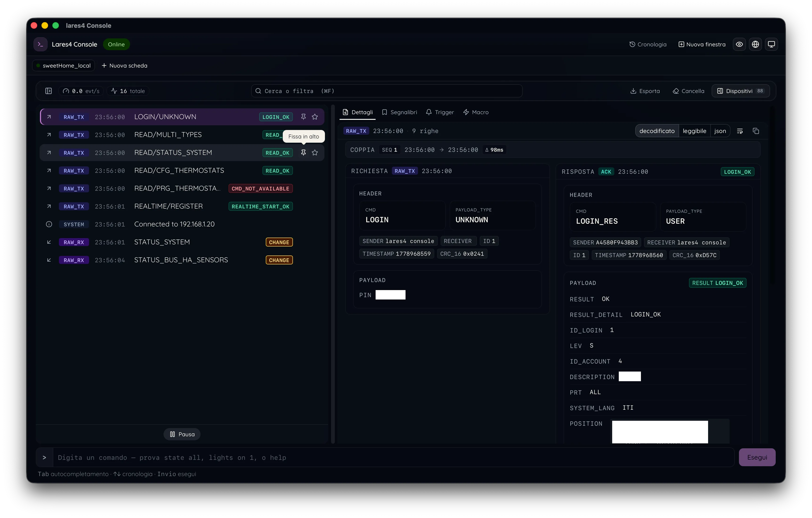Screen dimensions: 812x518
Task: Click Esporta to export the log
Action: [645, 91]
